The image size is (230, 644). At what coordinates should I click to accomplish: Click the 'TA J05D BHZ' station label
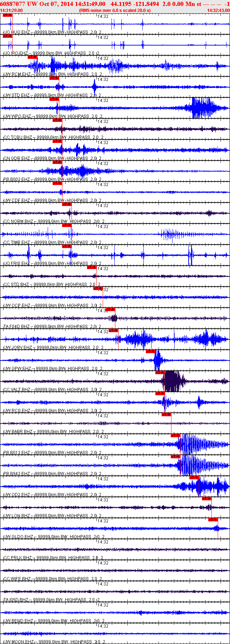click(x=16, y=600)
